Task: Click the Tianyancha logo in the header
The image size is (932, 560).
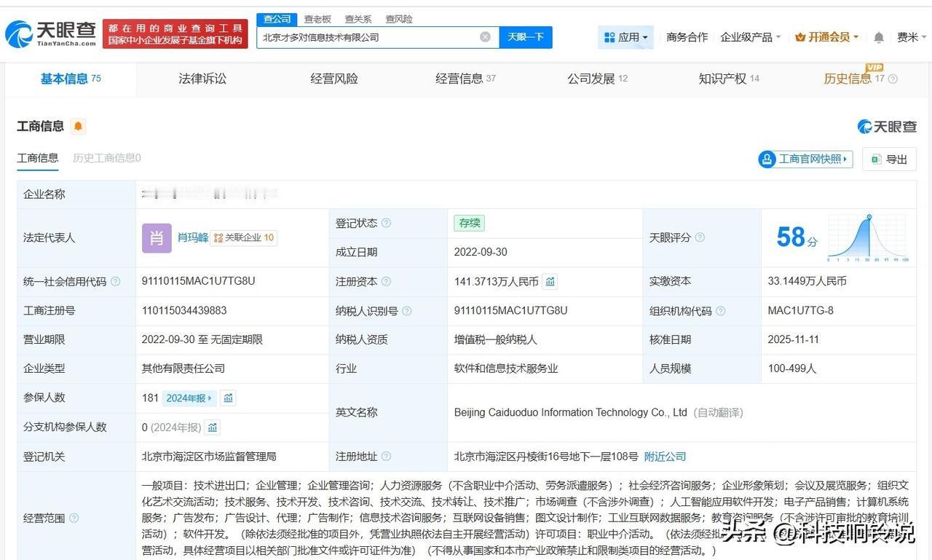Action: point(51,33)
